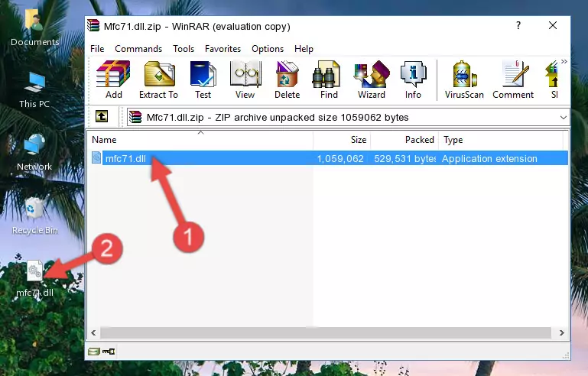Screen dimensions: 588x376
Task: Click the drive icon in status bar
Action: coord(94,352)
